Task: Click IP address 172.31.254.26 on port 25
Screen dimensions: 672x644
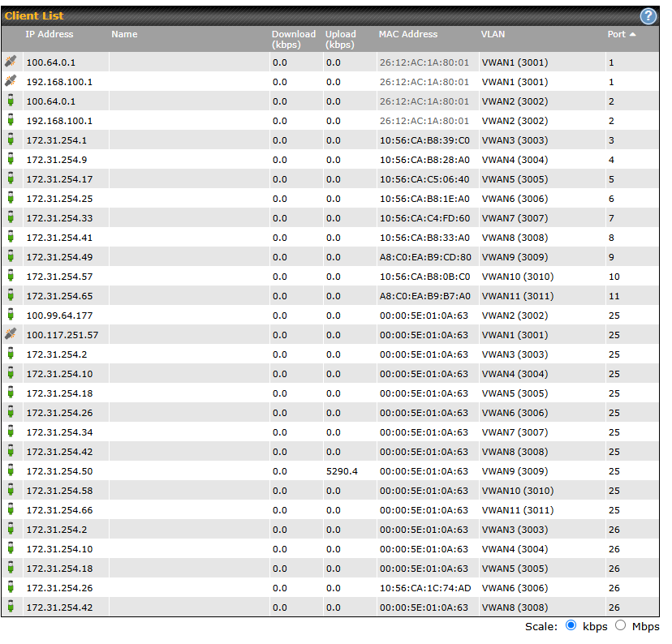Action: 59,413
